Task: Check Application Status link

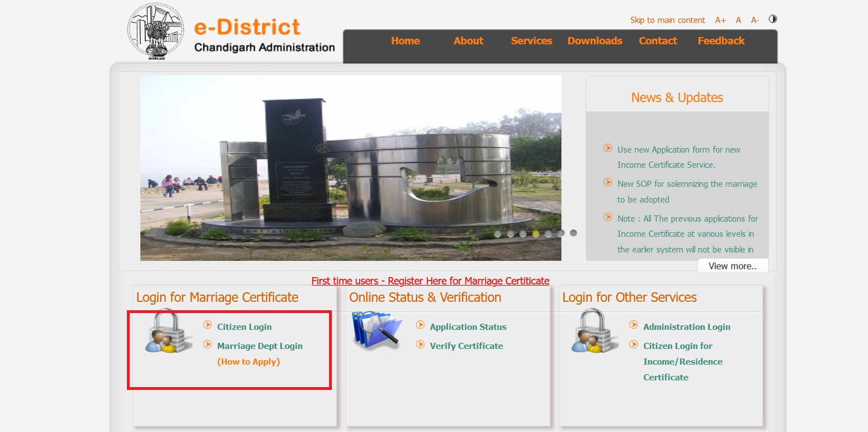Action: click(468, 327)
